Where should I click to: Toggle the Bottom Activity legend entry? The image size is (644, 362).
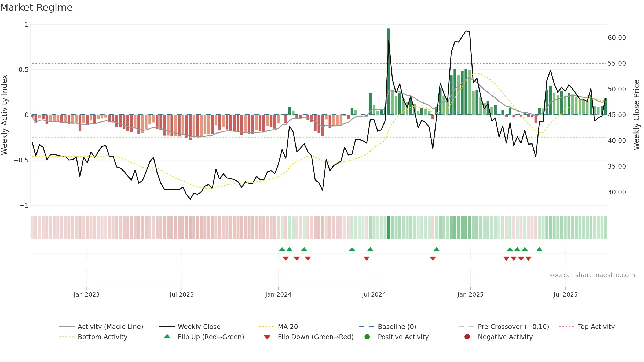coord(93,337)
